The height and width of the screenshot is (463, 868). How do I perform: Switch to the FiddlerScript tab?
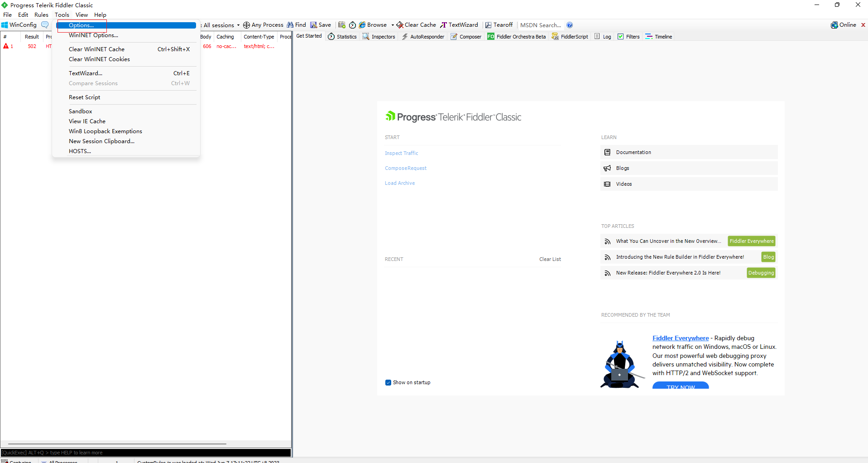click(x=570, y=36)
